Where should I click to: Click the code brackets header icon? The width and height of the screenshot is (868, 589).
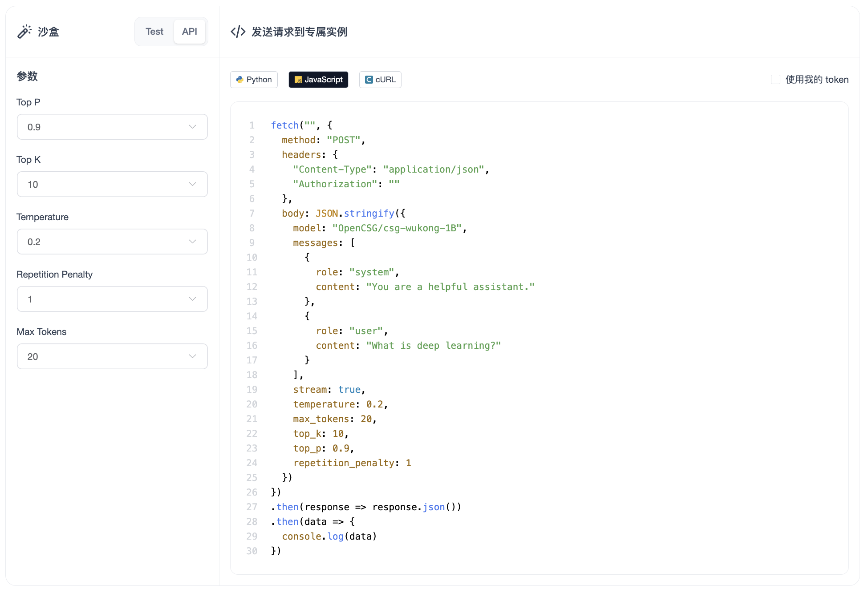238,32
